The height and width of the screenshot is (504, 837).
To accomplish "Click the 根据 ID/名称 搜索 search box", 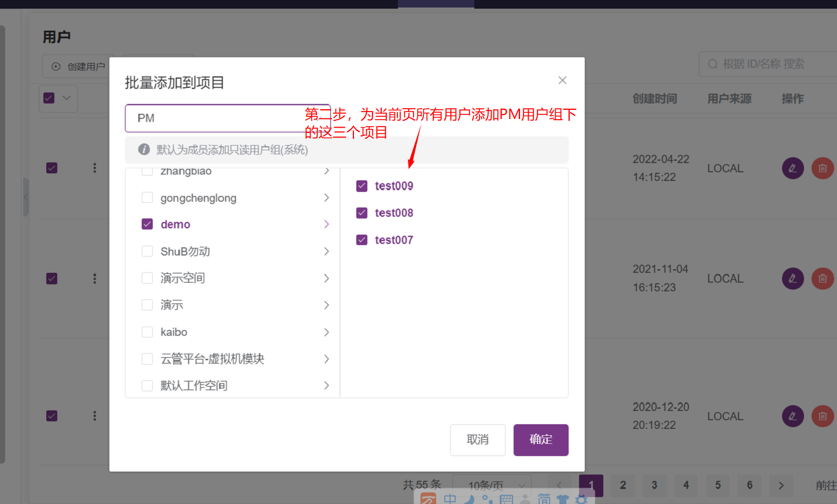I will click(768, 64).
